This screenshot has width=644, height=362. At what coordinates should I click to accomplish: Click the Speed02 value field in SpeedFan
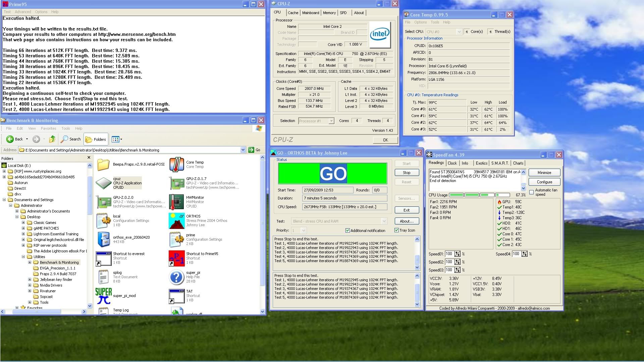[x=449, y=262]
